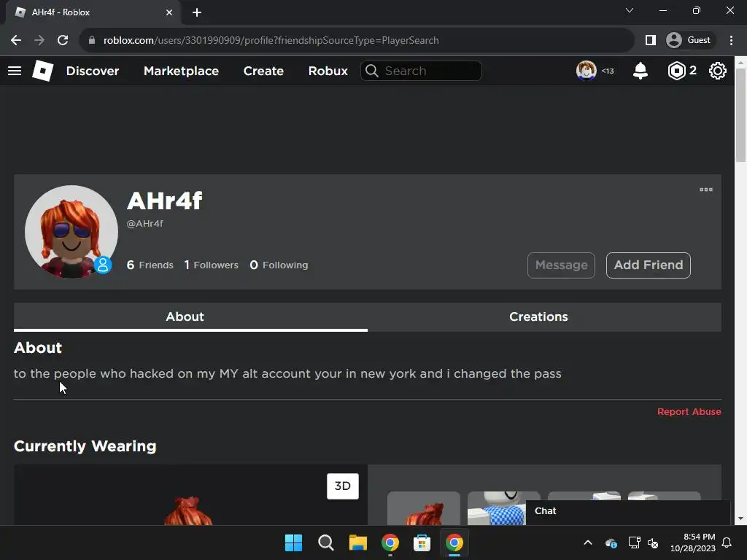Open a new browser tab
This screenshot has width=747, height=560.
197,12
